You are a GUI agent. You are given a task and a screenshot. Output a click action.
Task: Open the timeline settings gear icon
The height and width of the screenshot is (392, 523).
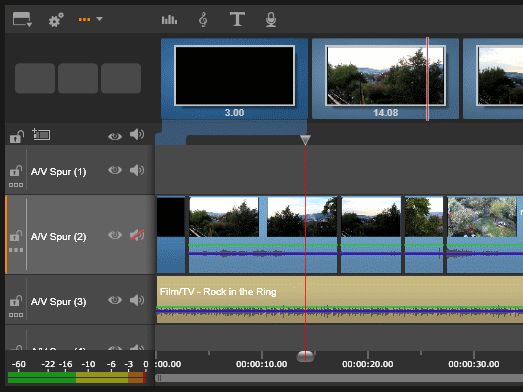(x=56, y=20)
